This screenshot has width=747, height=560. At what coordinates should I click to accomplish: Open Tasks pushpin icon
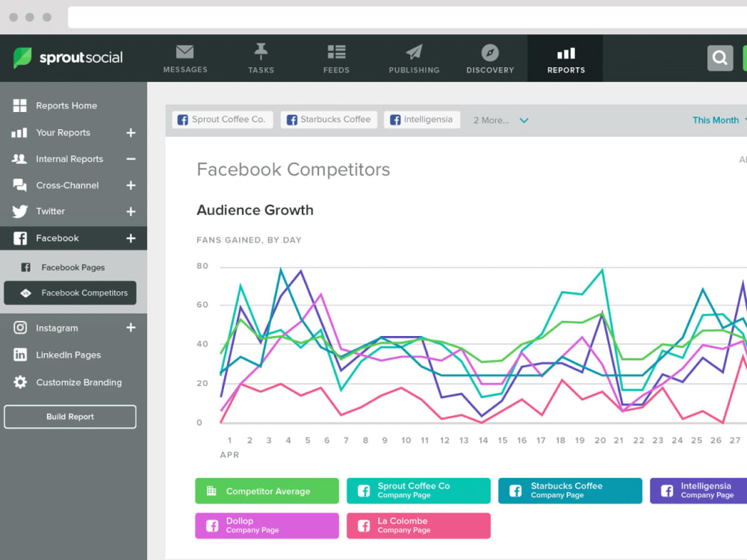[x=261, y=52]
